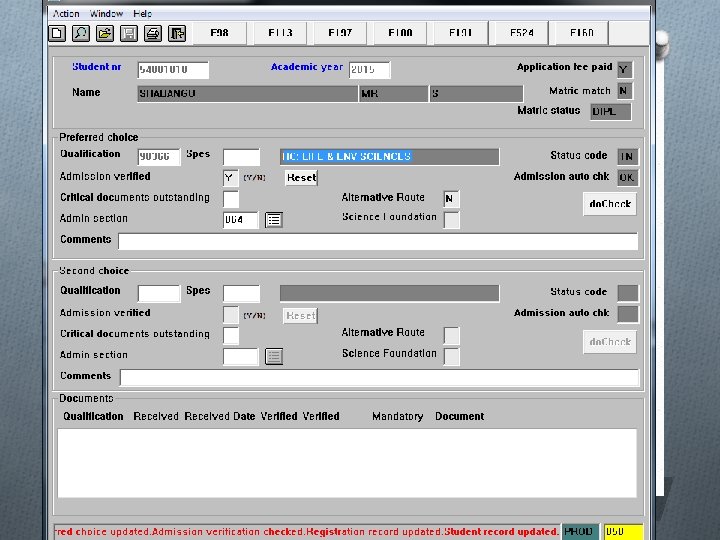Toggle Alternative Route box in Preferred choice
Screen dimensions: 720x540
tap(451, 199)
